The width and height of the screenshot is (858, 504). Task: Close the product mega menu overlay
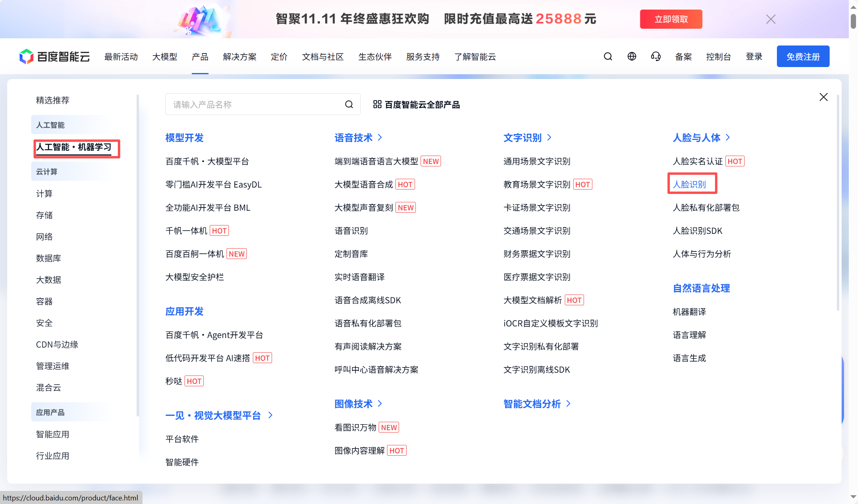tap(823, 97)
